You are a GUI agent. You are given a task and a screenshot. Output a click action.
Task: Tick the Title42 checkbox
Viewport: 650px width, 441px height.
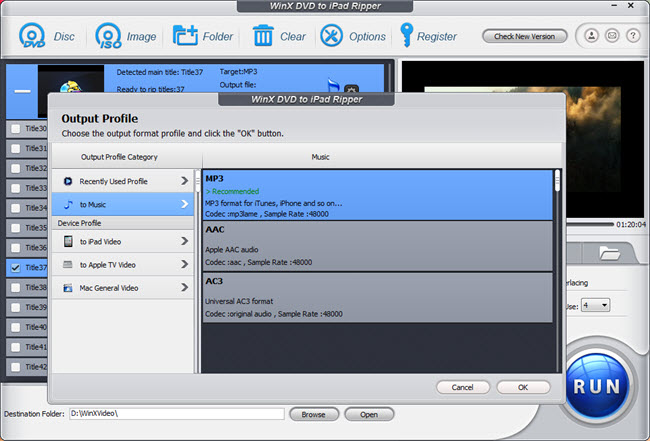pos(16,367)
